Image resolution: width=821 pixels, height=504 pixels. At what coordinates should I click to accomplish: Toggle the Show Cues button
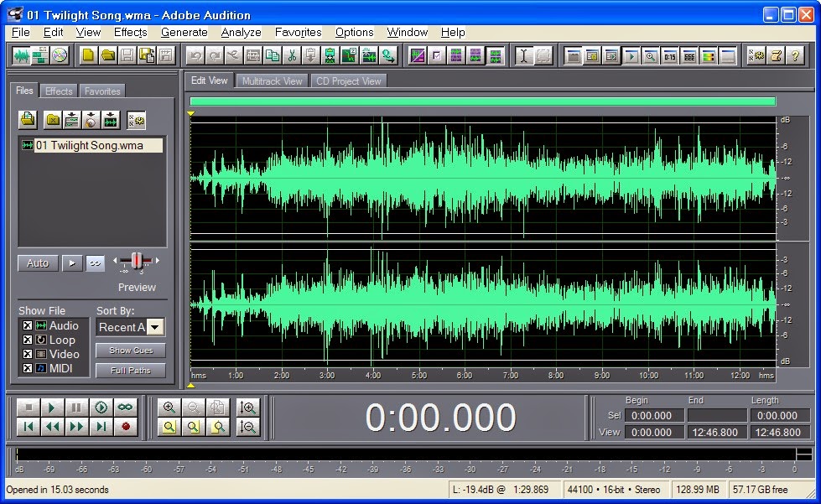(x=131, y=351)
